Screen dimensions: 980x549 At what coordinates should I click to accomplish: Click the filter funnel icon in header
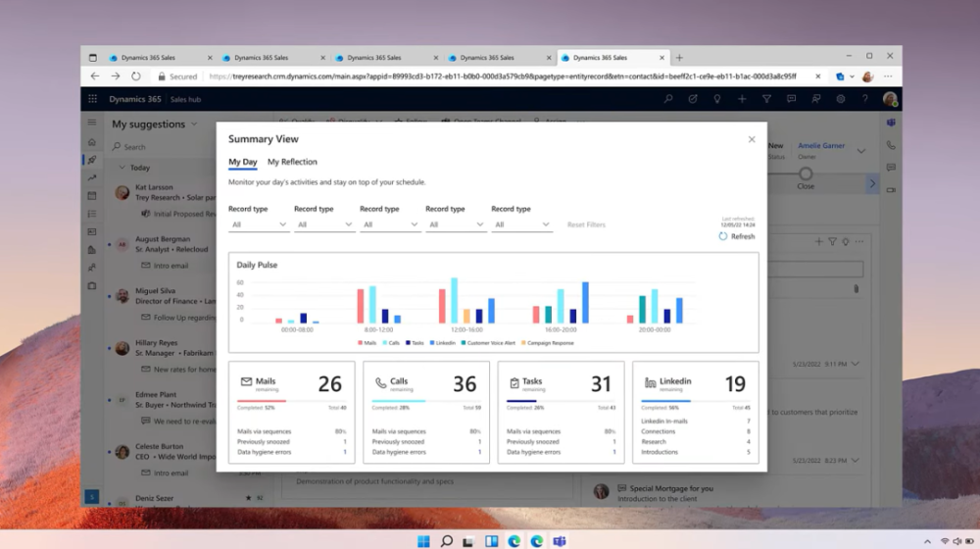(x=766, y=99)
